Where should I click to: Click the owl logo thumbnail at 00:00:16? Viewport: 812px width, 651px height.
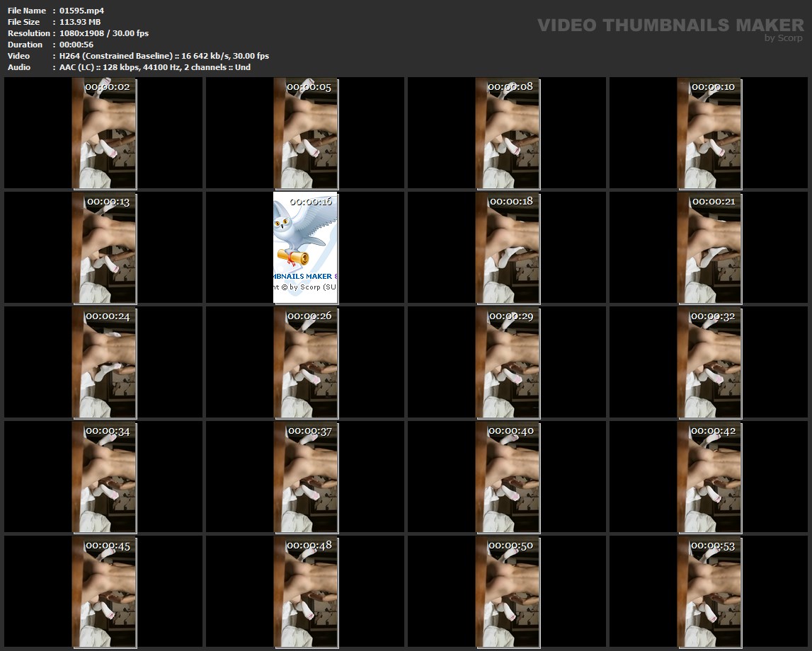(306, 248)
